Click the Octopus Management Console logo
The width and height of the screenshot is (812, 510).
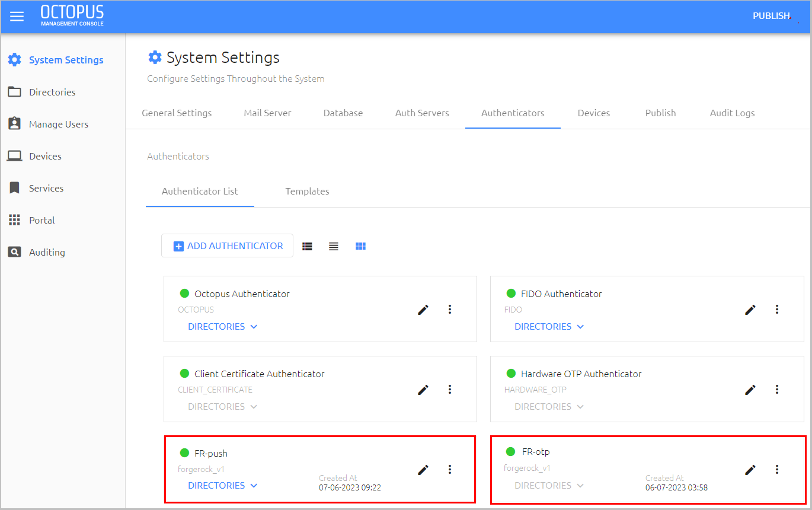[x=72, y=15]
